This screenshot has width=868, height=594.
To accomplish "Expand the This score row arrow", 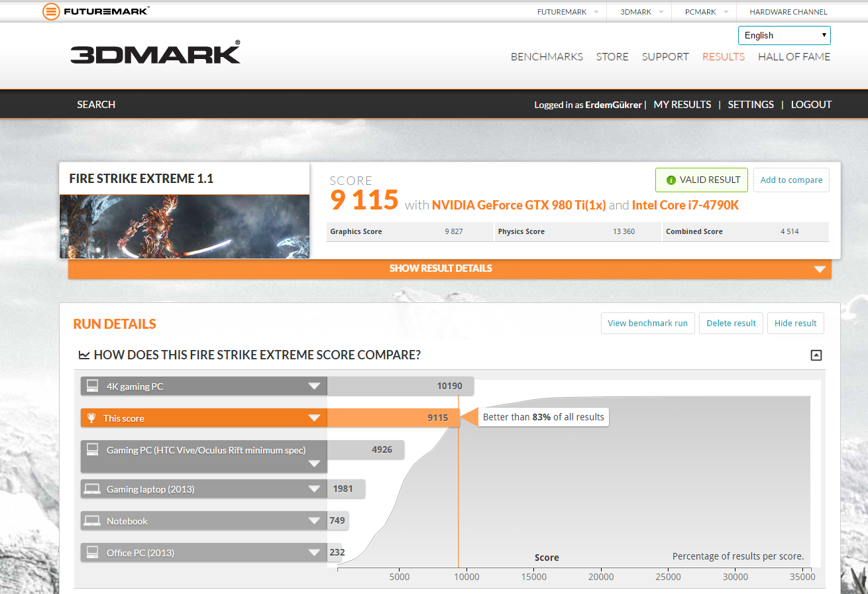I will (315, 418).
